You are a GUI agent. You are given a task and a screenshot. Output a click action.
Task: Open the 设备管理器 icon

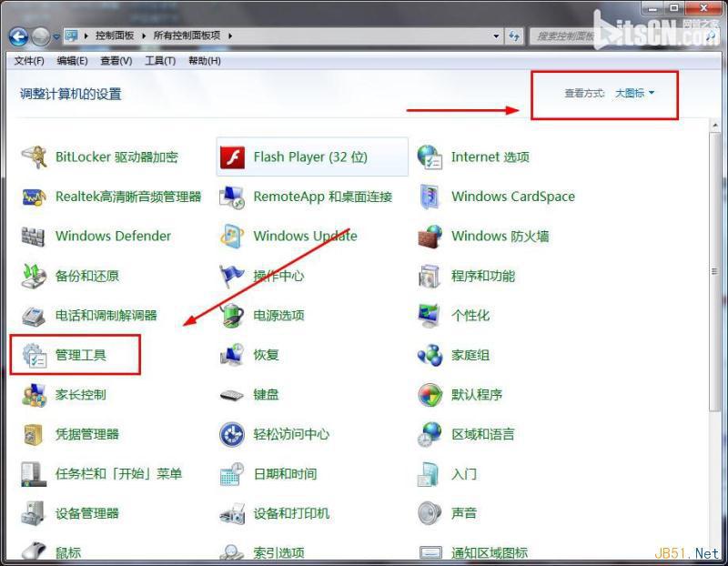point(35,513)
